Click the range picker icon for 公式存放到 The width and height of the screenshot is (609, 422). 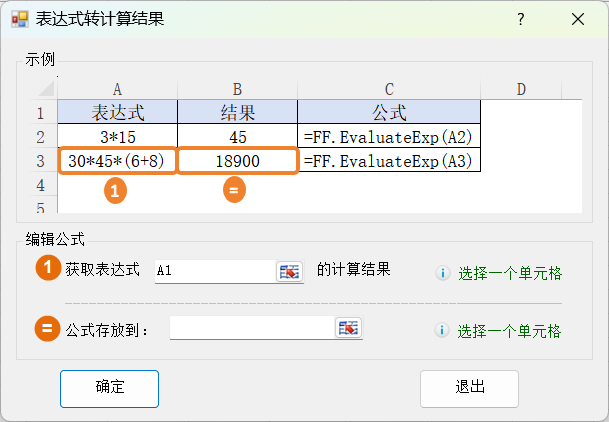coord(349,328)
